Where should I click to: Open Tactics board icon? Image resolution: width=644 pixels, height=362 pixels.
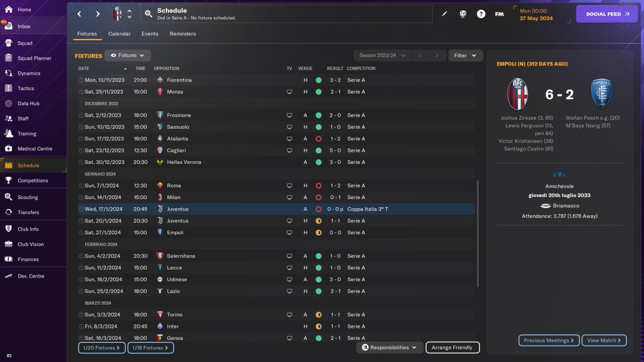pos(9,88)
